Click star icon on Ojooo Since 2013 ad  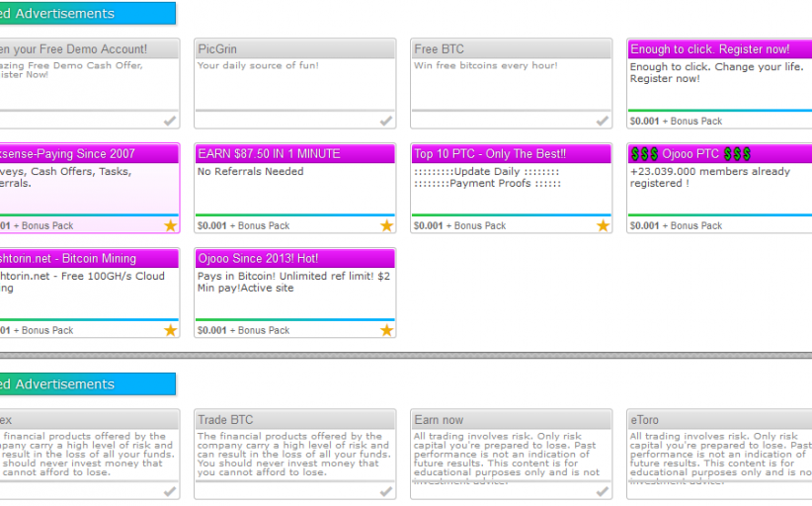[387, 330]
